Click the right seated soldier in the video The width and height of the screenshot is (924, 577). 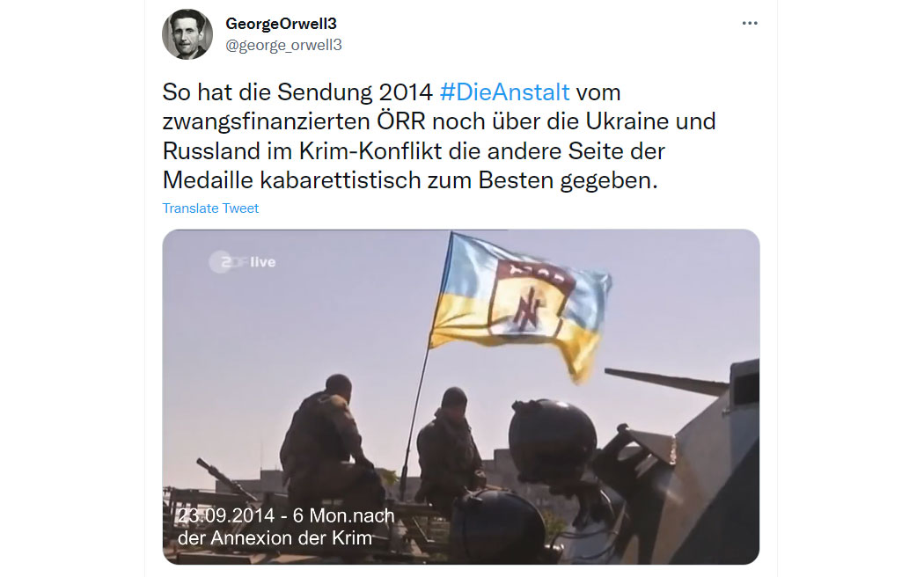coord(450,448)
